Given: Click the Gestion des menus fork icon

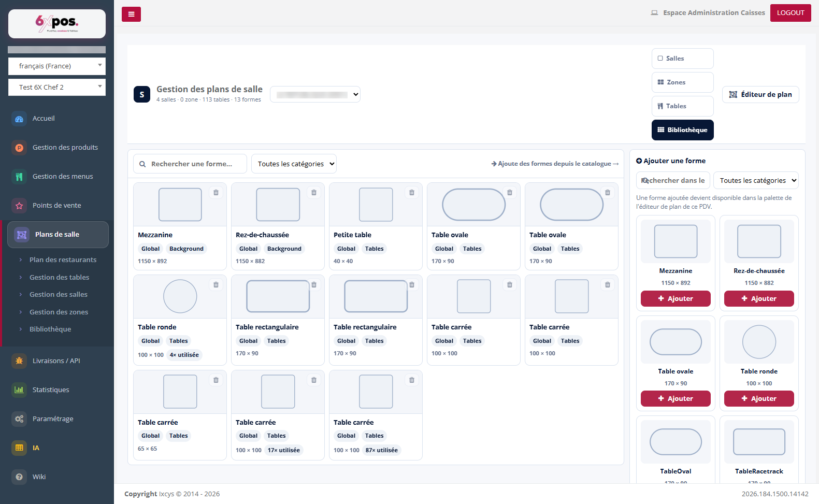Looking at the screenshot, I should pos(19,177).
